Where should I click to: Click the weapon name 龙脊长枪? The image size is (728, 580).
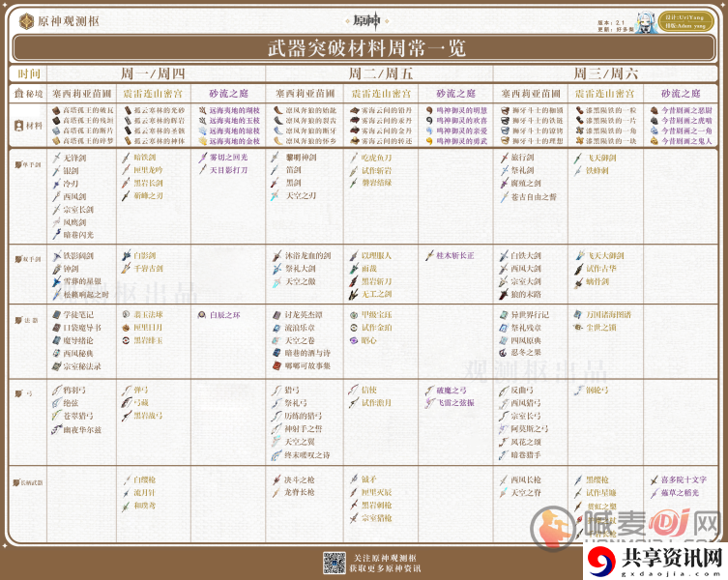tap(300, 492)
